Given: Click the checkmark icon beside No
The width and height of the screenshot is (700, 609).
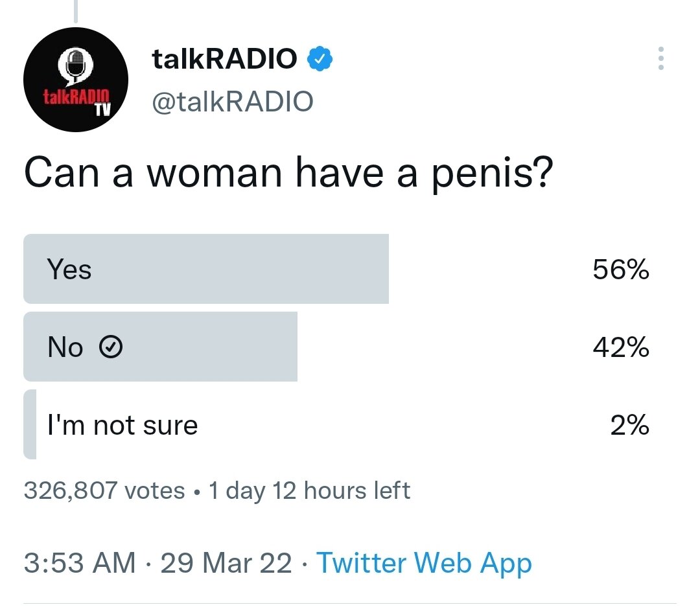Looking at the screenshot, I should point(110,349).
